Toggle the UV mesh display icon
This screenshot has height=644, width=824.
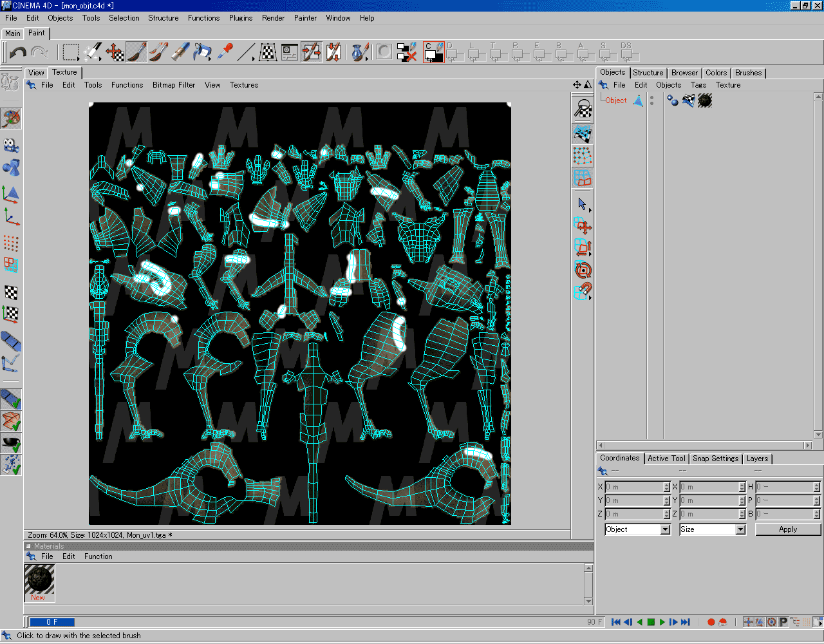point(583,134)
